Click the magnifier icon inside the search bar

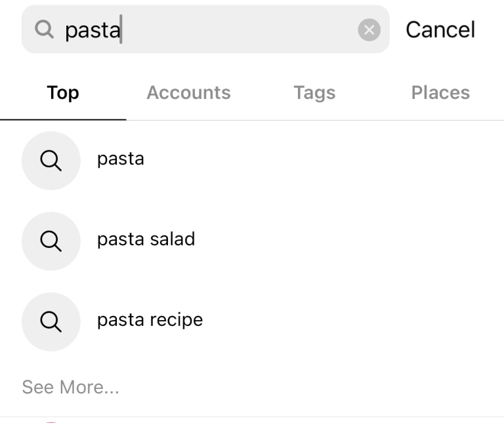pos(44,30)
